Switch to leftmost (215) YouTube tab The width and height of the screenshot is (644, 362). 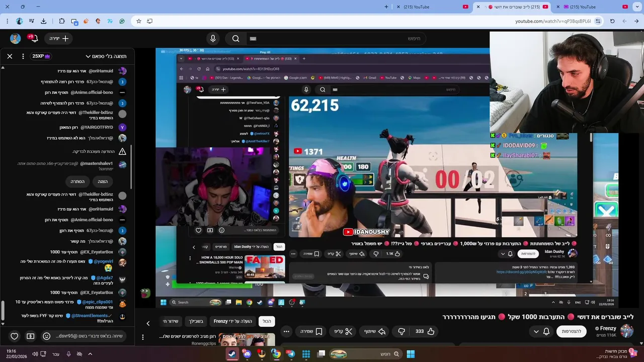(433, 7)
